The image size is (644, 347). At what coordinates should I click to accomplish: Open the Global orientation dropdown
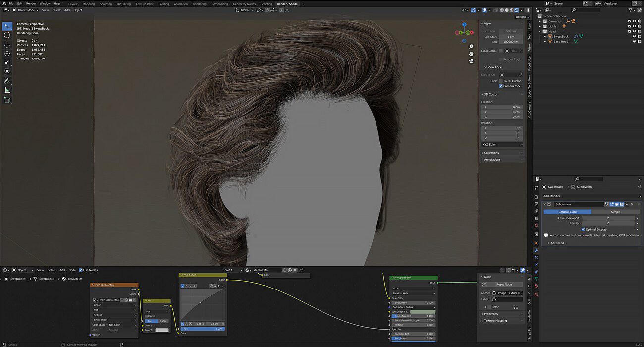(245, 10)
